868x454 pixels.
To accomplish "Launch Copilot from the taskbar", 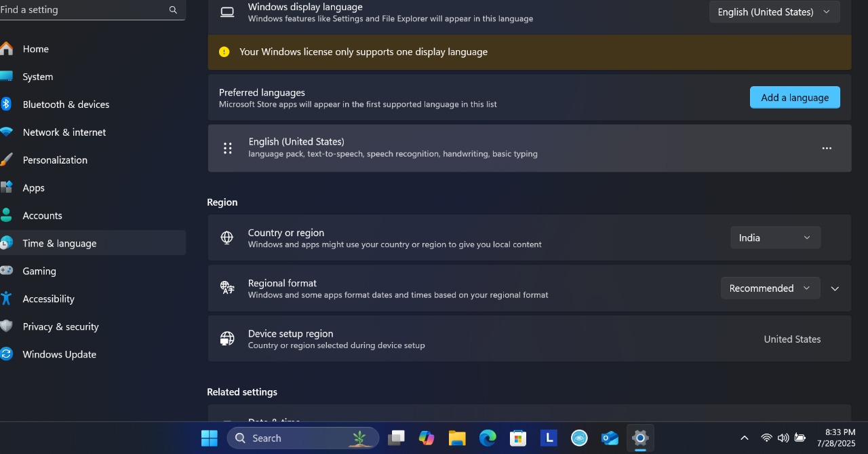I will [x=427, y=438].
